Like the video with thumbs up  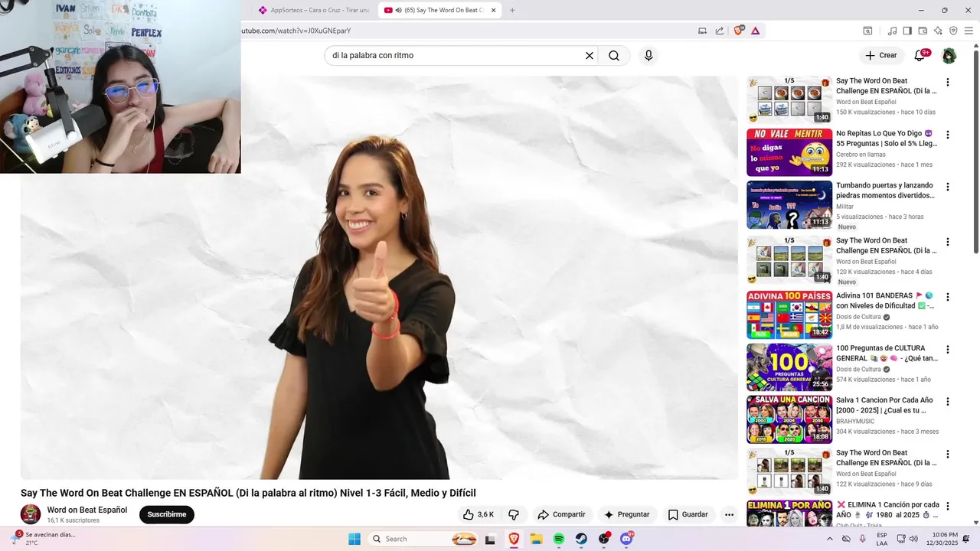click(x=478, y=514)
